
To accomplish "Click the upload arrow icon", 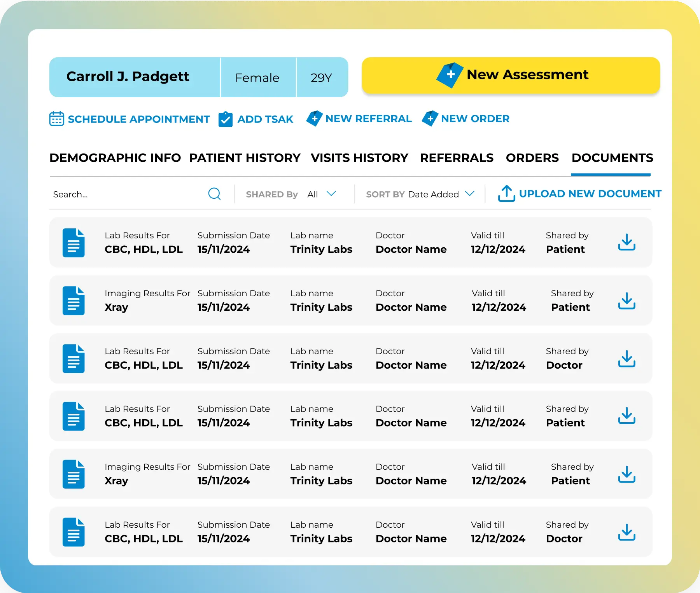I will click(506, 193).
